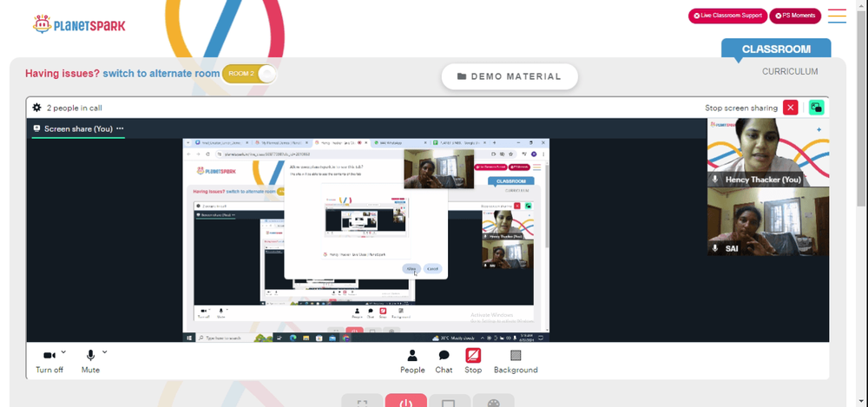Mute the microphone
Viewport: 868px width, 407px height.
pyautogui.click(x=90, y=360)
